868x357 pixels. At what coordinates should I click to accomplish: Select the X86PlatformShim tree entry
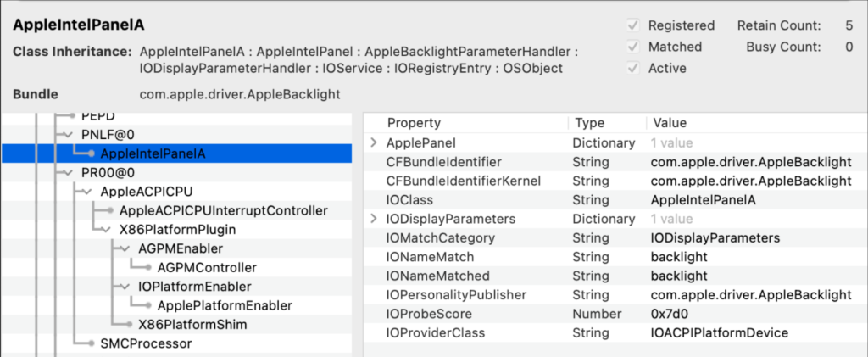coord(192,324)
